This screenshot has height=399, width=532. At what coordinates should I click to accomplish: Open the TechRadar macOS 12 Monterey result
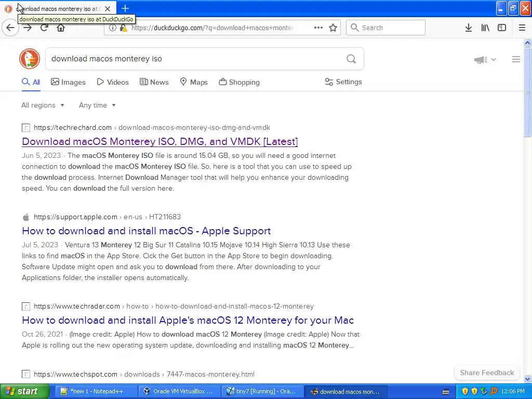[x=188, y=320]
